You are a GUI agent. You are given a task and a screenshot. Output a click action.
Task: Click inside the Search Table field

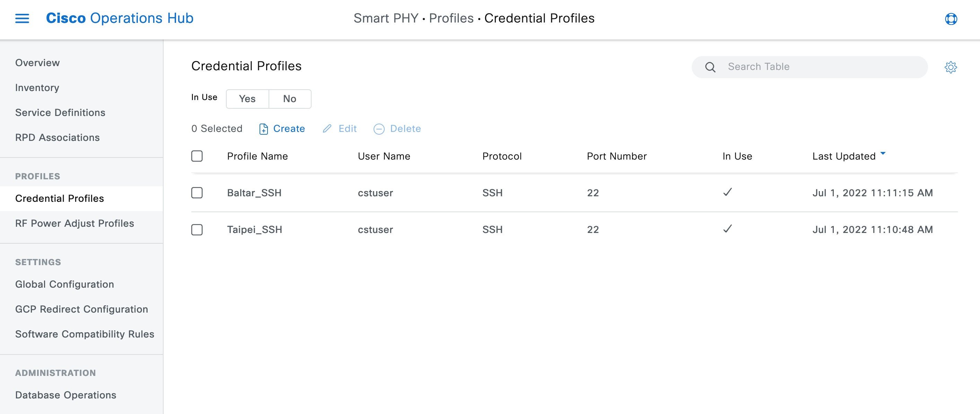780,66
